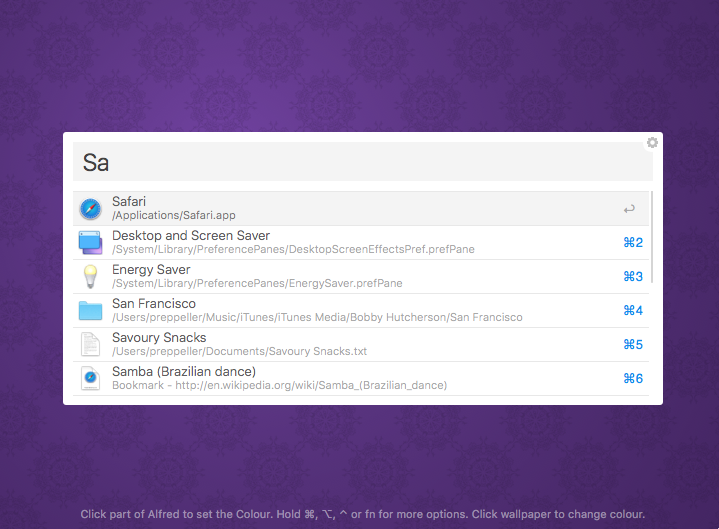
Task: Click the ⌘3 shortcut label
Action: 632,277
